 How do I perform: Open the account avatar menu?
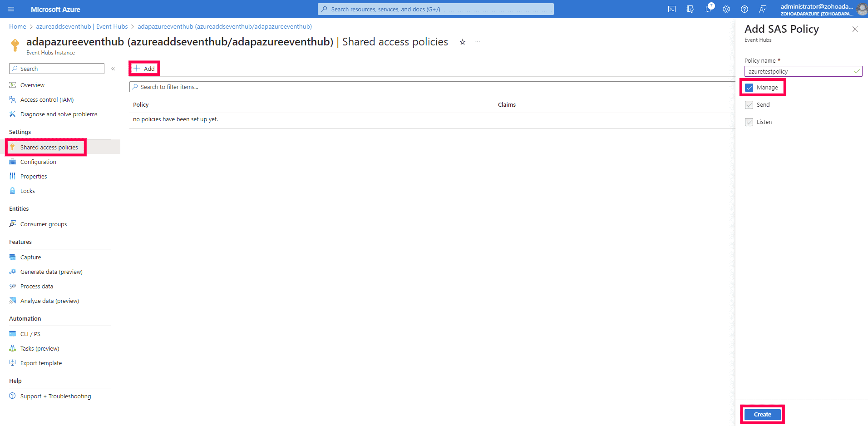(862, 9)
